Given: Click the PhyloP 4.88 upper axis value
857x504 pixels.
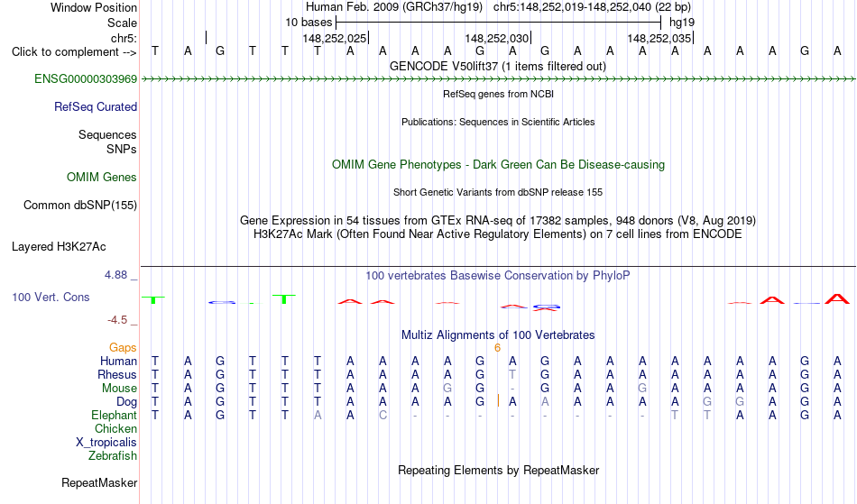Looking at the screenshot, I should pos(115,275).
